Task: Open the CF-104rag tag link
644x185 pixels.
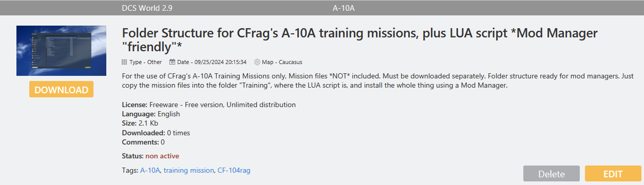Action: click(x=234, y=170)
